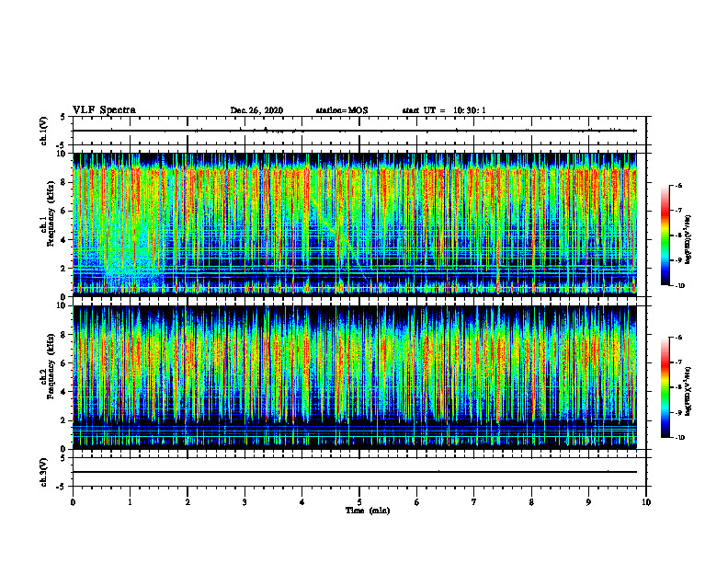Click time axis tick label "8"
This screenshot has width=728, height=563.
pos(531,502)
